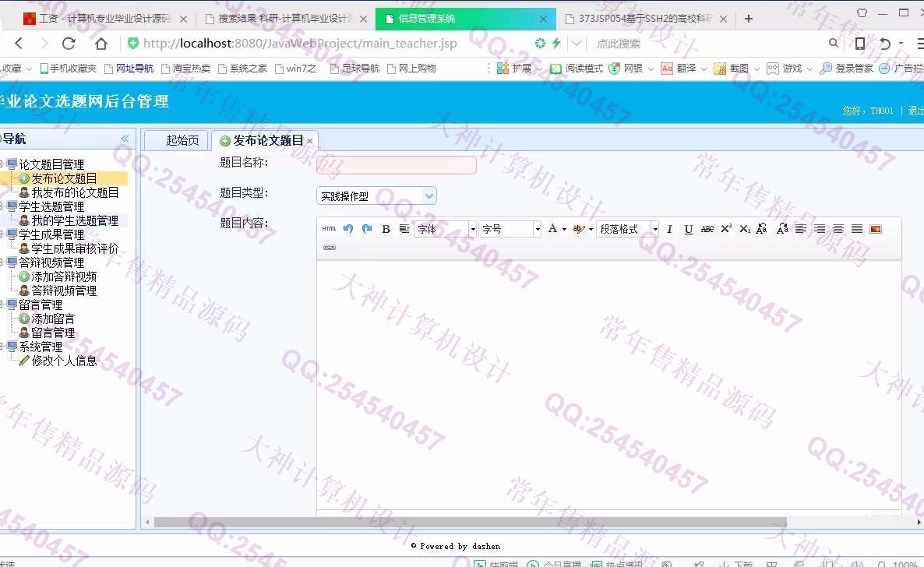Insert hyperlink with the chain icon
924x567 pixels.
[x=330, y=248]
